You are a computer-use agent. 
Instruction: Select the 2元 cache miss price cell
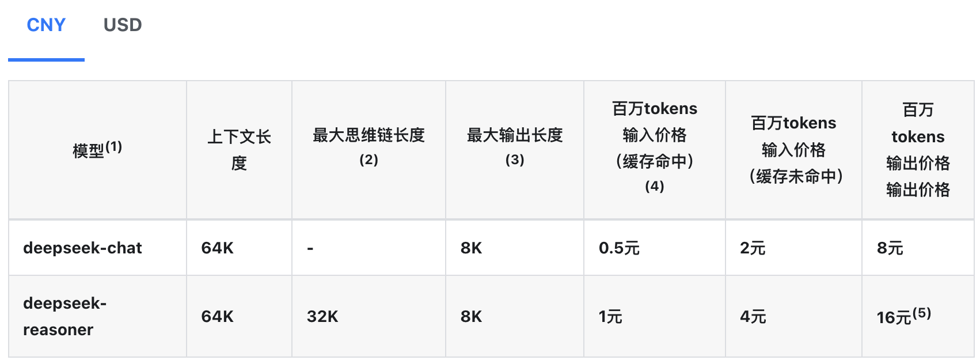pos(793,248)
